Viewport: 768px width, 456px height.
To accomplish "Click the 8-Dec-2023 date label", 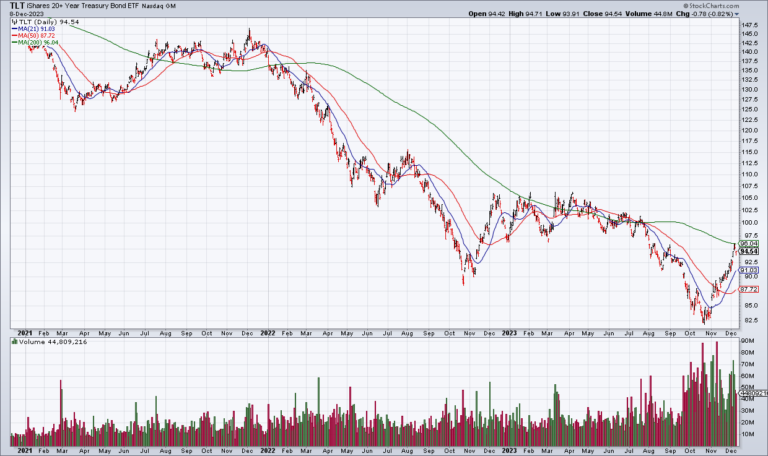I will (x=25, y=15).
